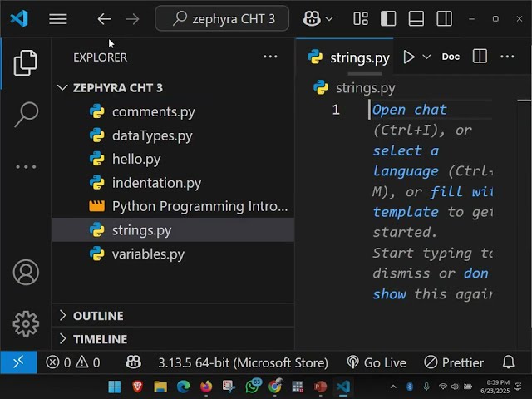Viewport: 532px width, 399px height.
Task: Run Python file with play button
Action: coord(409,57)
